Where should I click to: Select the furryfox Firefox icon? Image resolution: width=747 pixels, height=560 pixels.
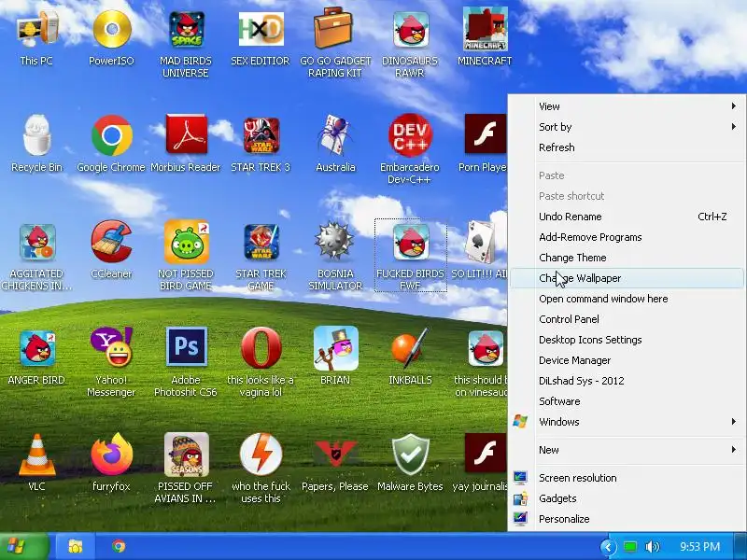111,455
